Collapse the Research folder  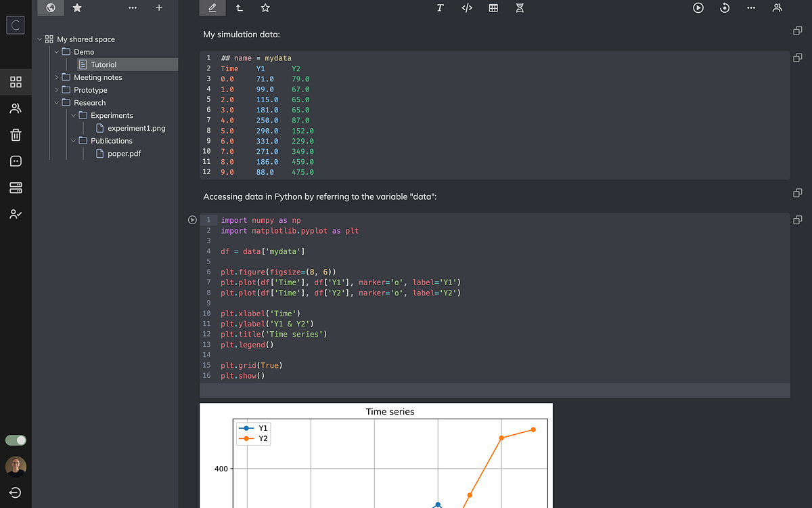click(x=57, y=102)
